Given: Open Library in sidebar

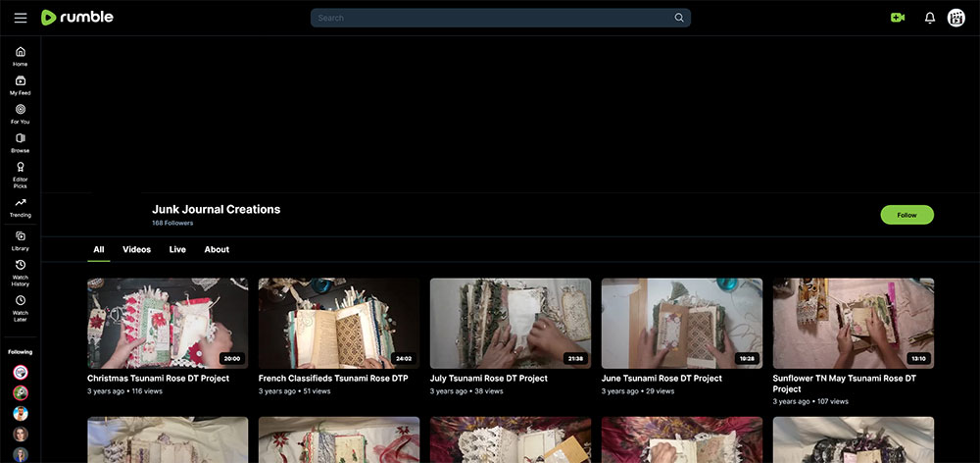Looking at the screenshot, I should [x=21, y=241].
